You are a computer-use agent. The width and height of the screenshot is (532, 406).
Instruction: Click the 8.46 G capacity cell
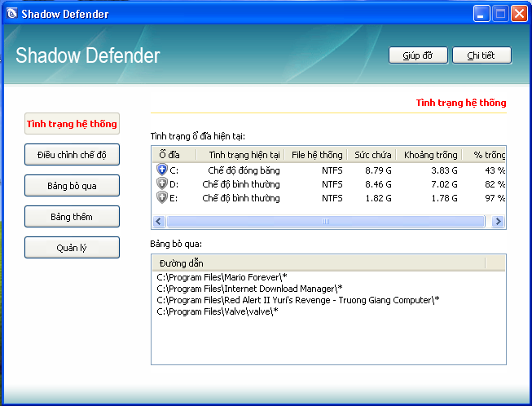tap(378, 184)
